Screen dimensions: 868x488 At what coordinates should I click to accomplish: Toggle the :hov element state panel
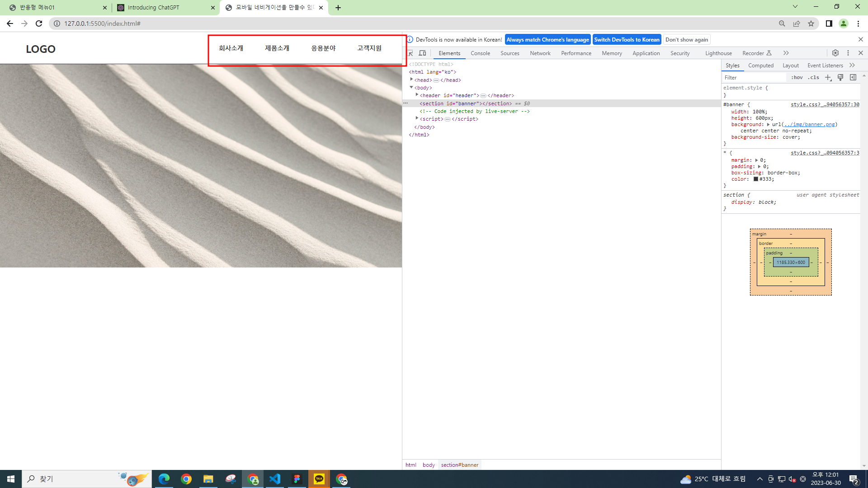(797, 78)
